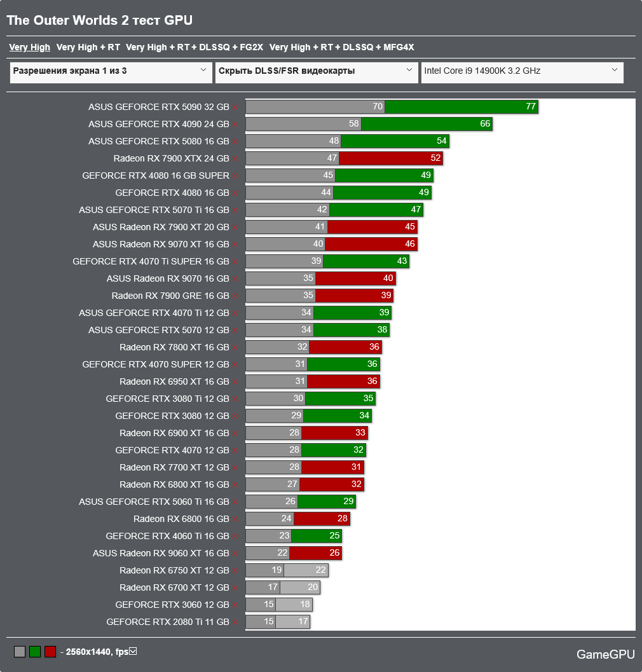
Task: Remove ASUS GEFORCE RTX 5090 32 GB via red X
Action: 235,107
